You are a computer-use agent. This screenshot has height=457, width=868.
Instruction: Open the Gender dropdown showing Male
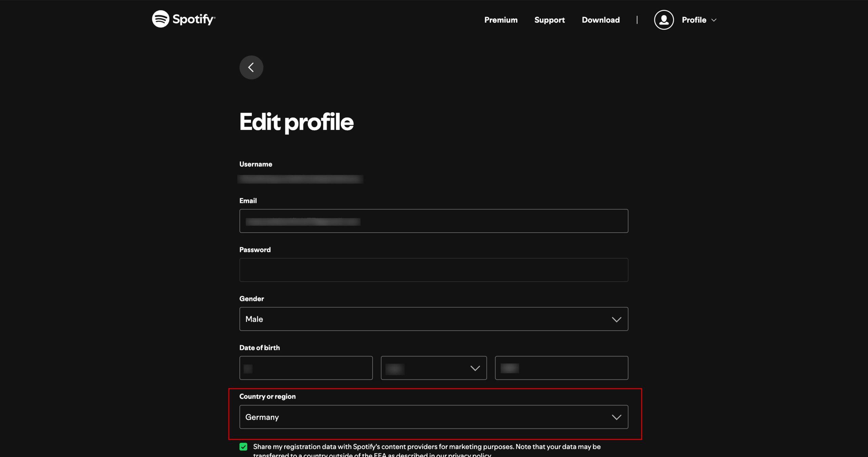click(x=434, y=319)
